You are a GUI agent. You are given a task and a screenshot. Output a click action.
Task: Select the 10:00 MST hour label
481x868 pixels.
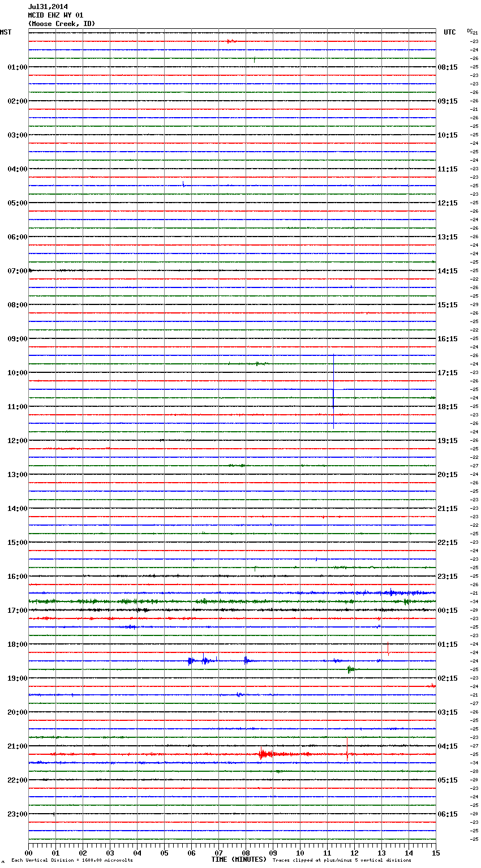(18, 373)
